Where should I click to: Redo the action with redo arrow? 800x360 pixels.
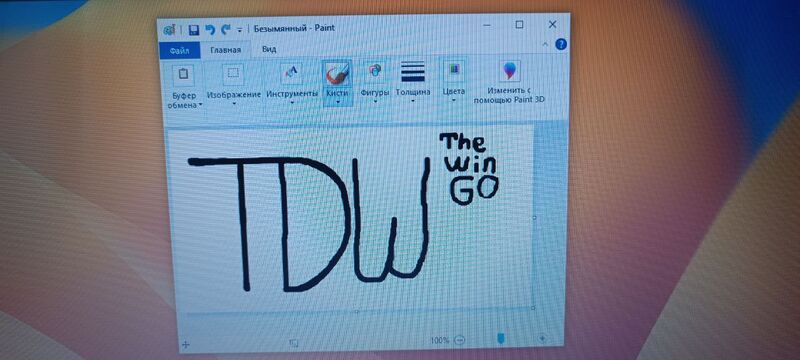click(226, 30)
